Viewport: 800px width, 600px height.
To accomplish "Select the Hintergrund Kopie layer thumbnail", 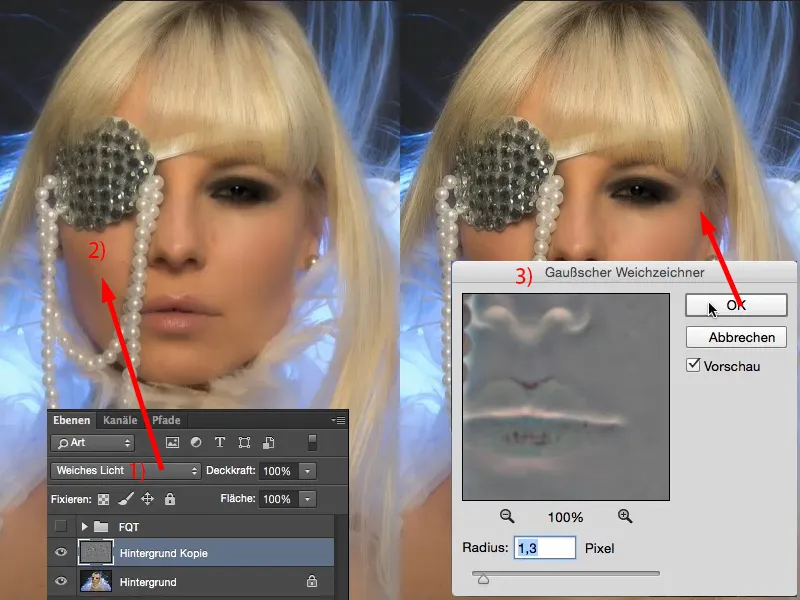I will (96, 553).
